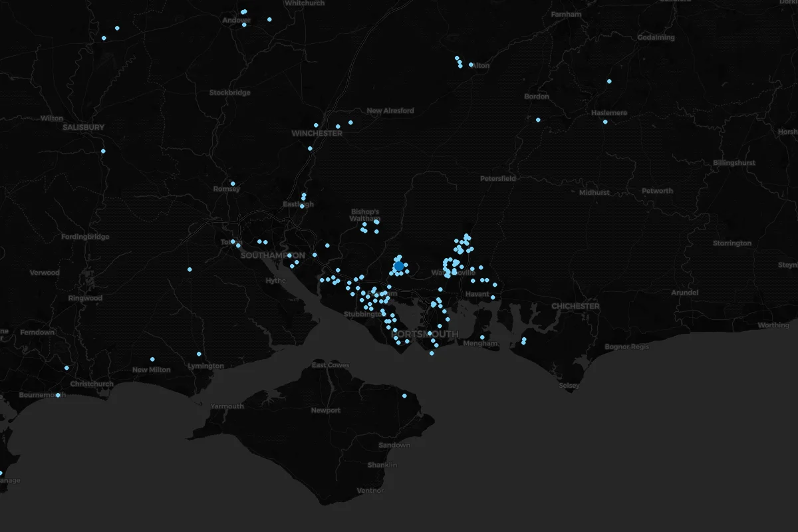
Task: Click the Midhurst town label
Action: click(x=594, y=192)
